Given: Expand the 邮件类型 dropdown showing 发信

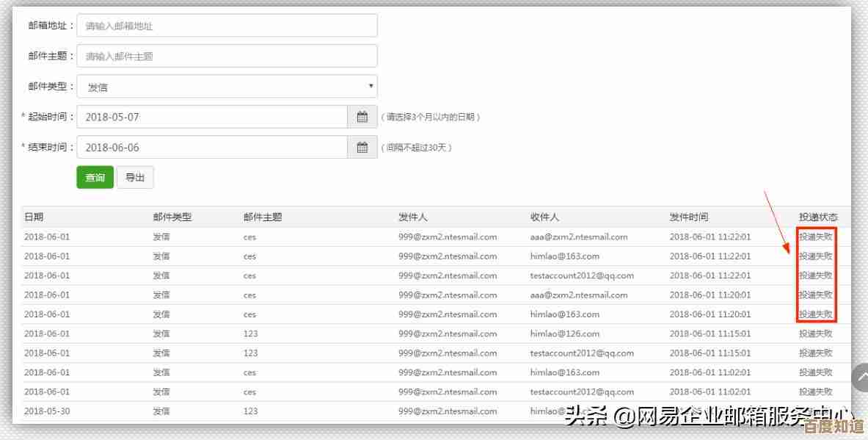Looking at the screenshot, I should coord(226,87).
